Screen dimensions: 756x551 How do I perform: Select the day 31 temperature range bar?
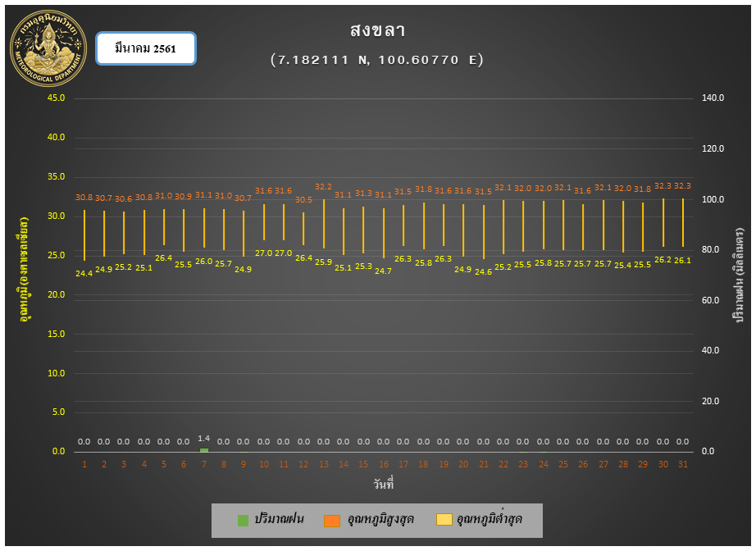pos(683,223)
